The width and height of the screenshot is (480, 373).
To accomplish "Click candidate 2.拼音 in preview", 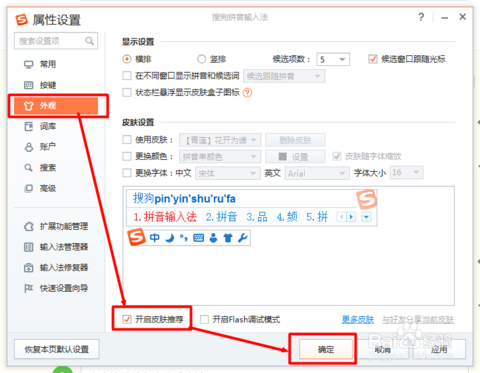I will coord(221,217).
